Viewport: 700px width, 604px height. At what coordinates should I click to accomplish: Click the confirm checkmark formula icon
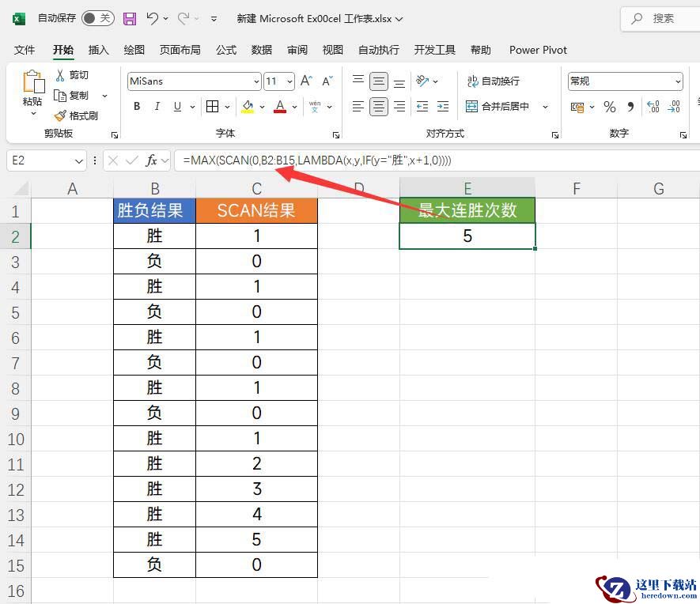tap(132, 160)
